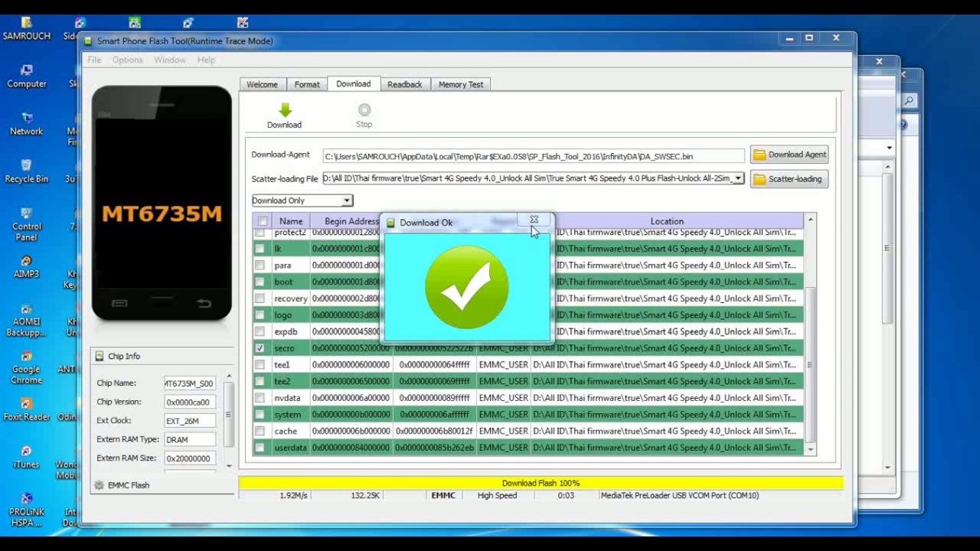Click the partition table scroll-up arrow
This screenshot has width=980, height=551.
pyautogui.click(x=810, y=220)
